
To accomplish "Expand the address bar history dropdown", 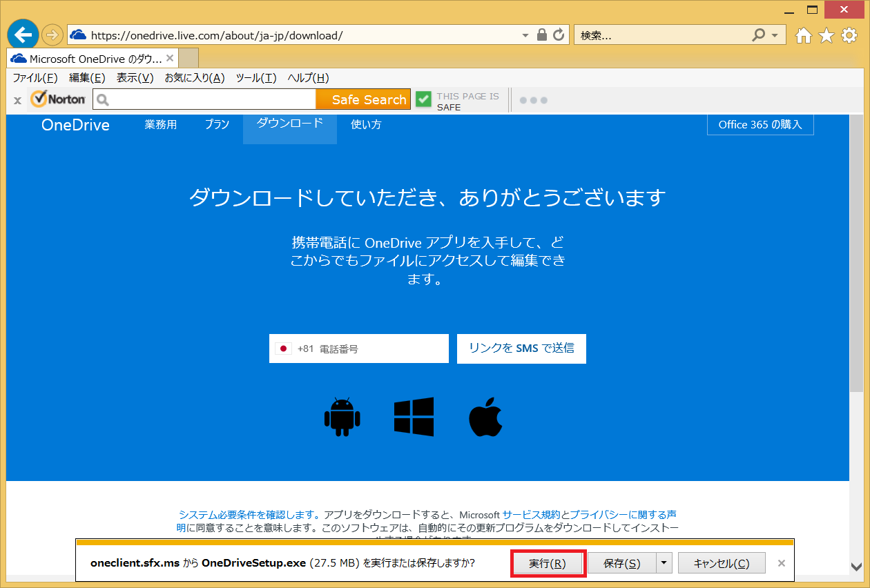I will (x=525, y=35).
